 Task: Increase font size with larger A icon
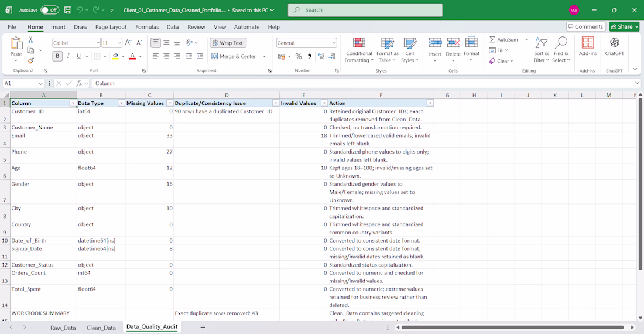pos(128,43)
